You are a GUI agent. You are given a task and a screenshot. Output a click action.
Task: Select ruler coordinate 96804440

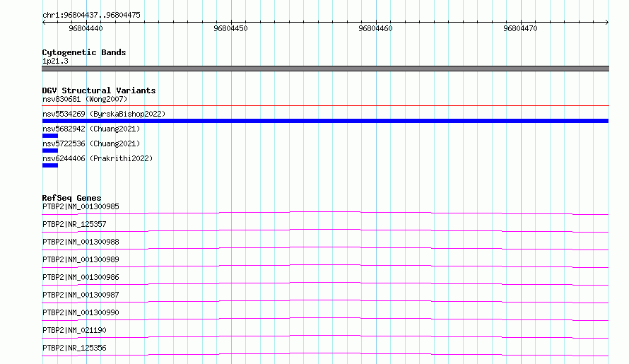pyautogui.click(x=86, y=28)
